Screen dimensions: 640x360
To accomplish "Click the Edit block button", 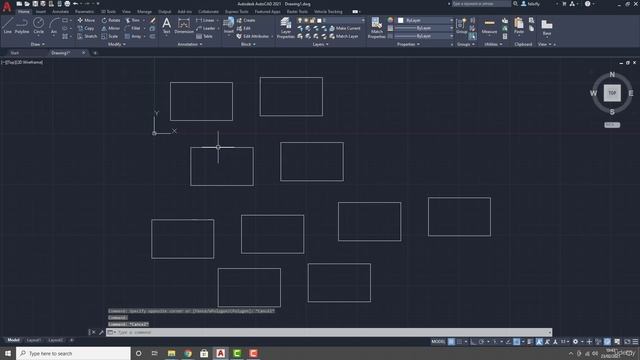I will coord(244,28).
